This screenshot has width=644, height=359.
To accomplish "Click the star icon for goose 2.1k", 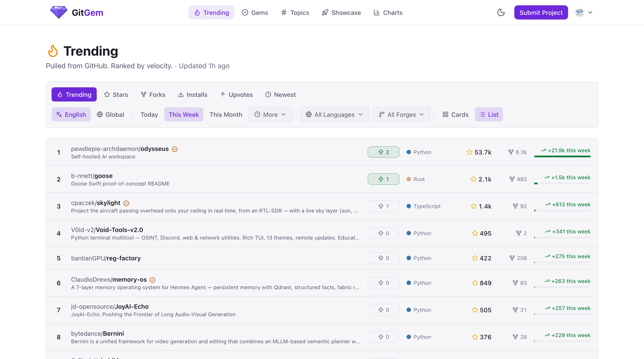I will (473, 179).
